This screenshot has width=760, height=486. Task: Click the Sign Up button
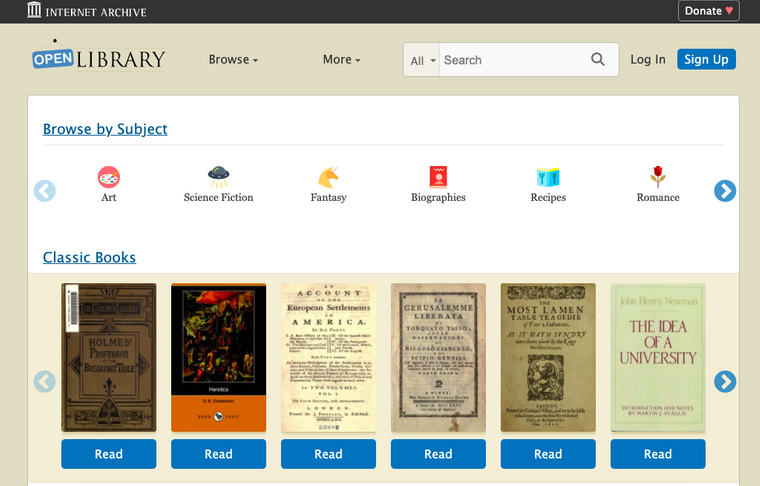tap(706, 60)
